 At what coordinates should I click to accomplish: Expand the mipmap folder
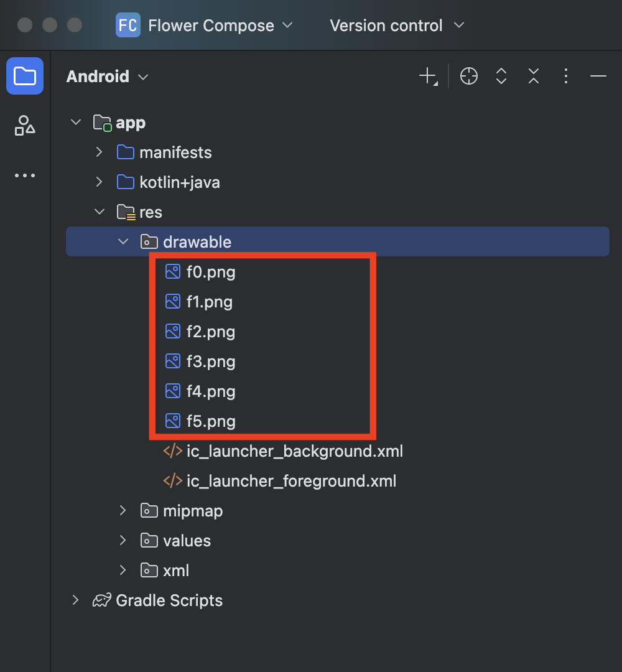[123, 510]
